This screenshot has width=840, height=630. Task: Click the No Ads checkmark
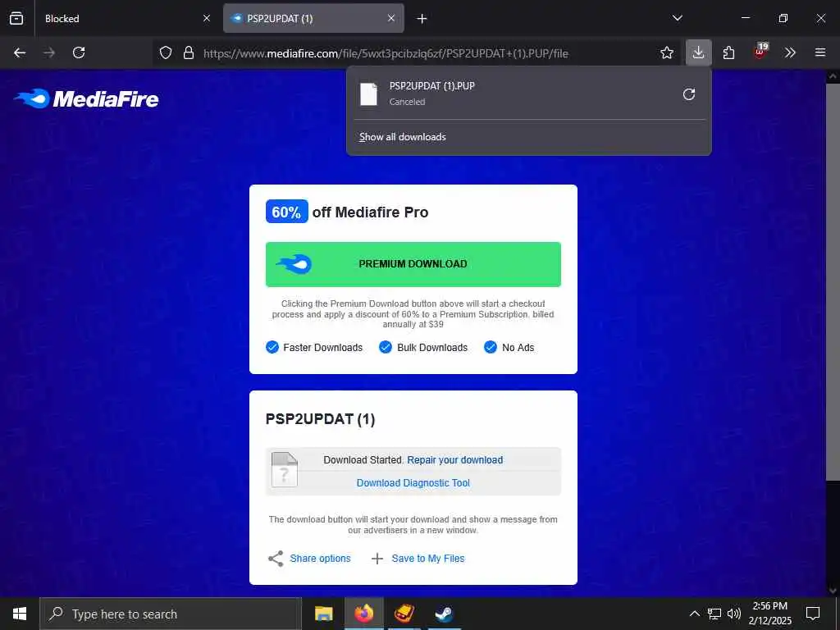point(491,347)
